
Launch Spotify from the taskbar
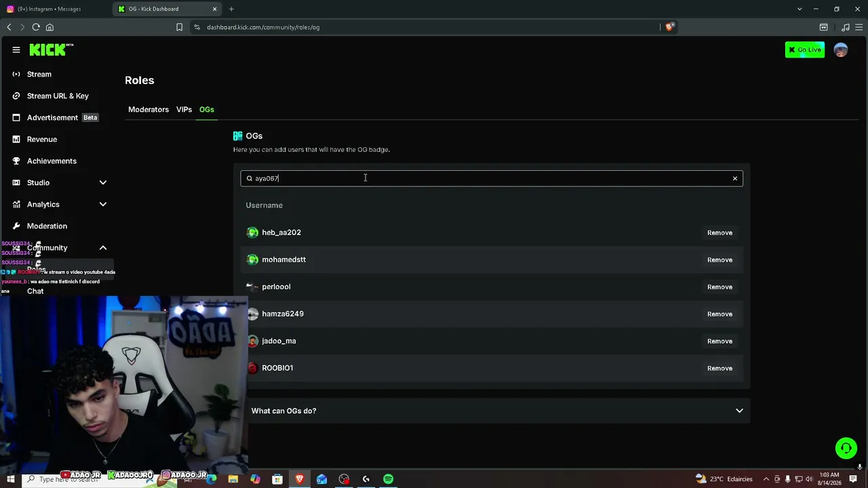pyautogui.click(x=388, y=479)
